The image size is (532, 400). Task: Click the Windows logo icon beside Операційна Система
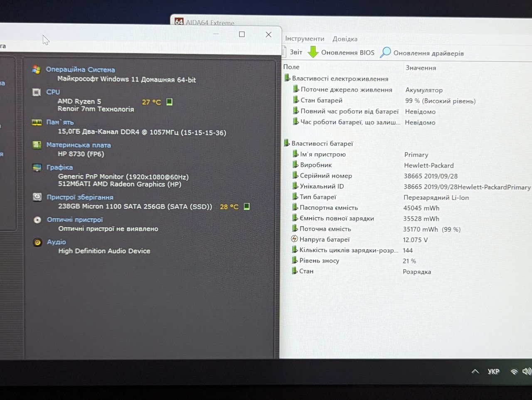tap(37, 69)
